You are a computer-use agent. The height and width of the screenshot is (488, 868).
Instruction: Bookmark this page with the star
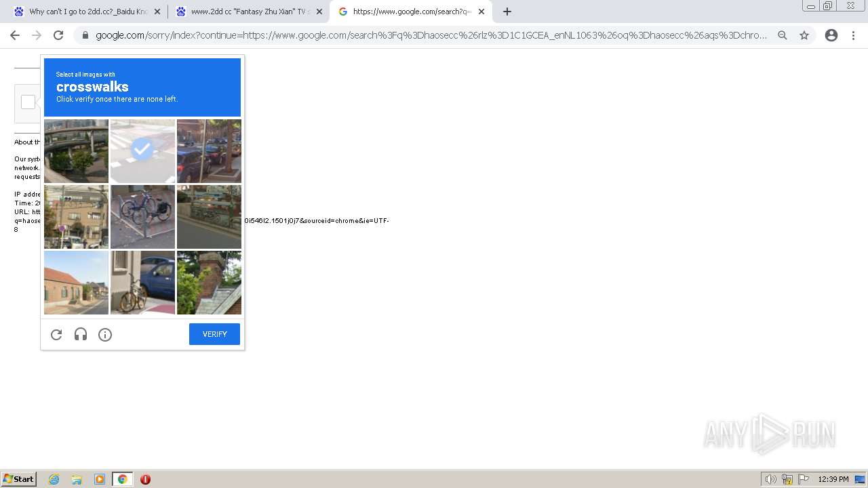pyautogui.click(x=804, y=35)
